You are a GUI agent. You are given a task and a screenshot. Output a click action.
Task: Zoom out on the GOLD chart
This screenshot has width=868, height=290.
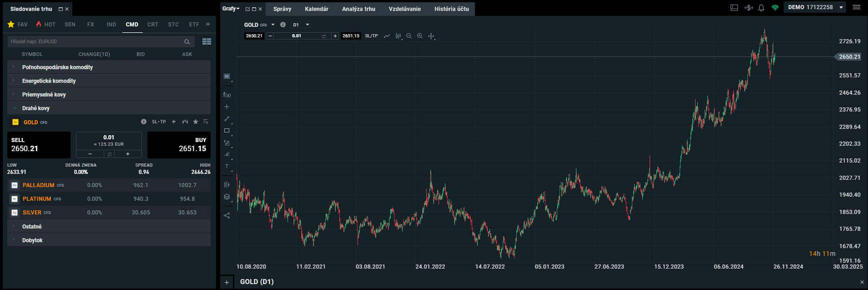click(x=409, y=36)
